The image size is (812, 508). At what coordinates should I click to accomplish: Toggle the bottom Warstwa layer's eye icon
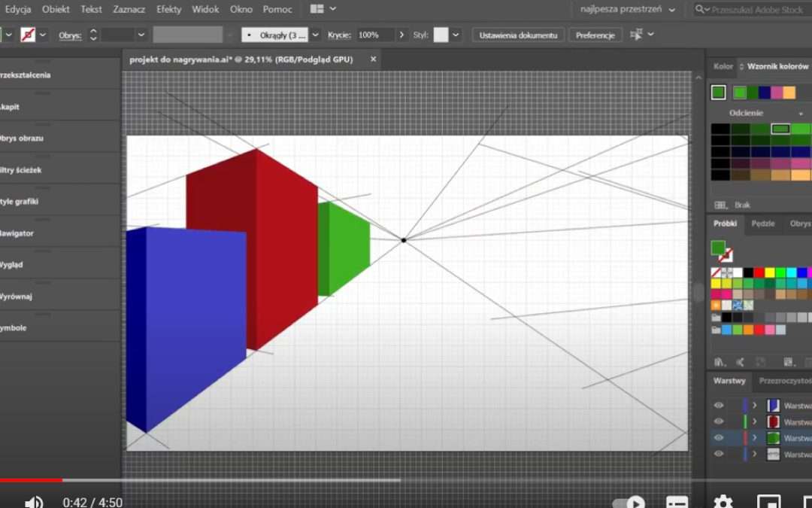tap(719, 455)
